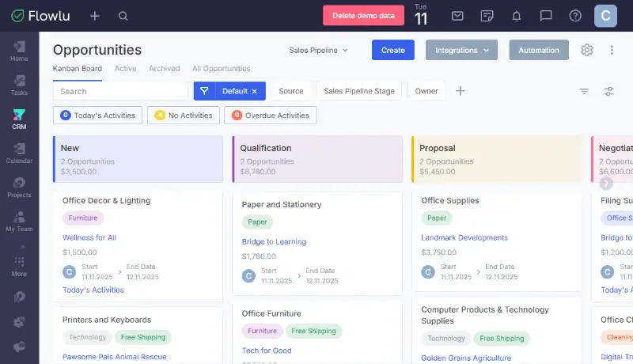Image resolution: width=633 pixels, height=364 pixels.
Task: Open Projects in sidebar
Action: point(19,188)
